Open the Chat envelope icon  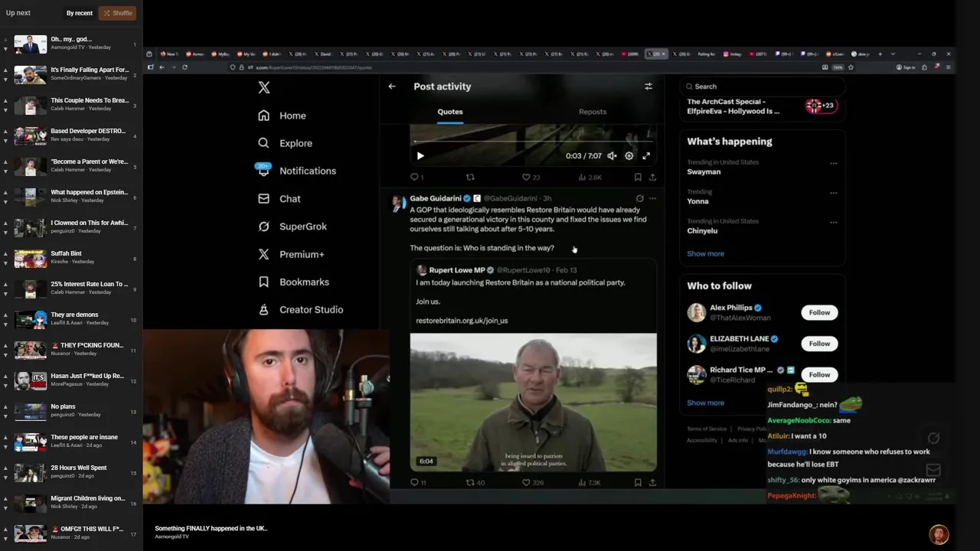pos(263,198)
